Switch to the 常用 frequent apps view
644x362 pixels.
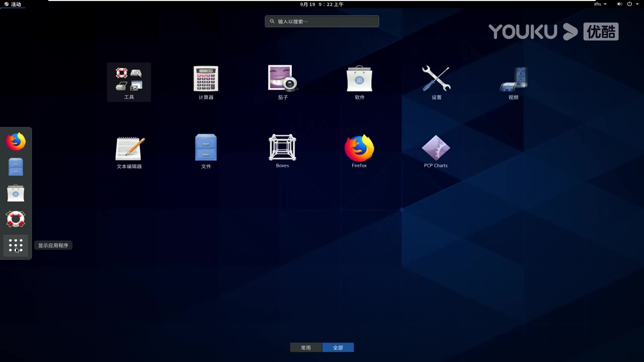coord(305,347)
